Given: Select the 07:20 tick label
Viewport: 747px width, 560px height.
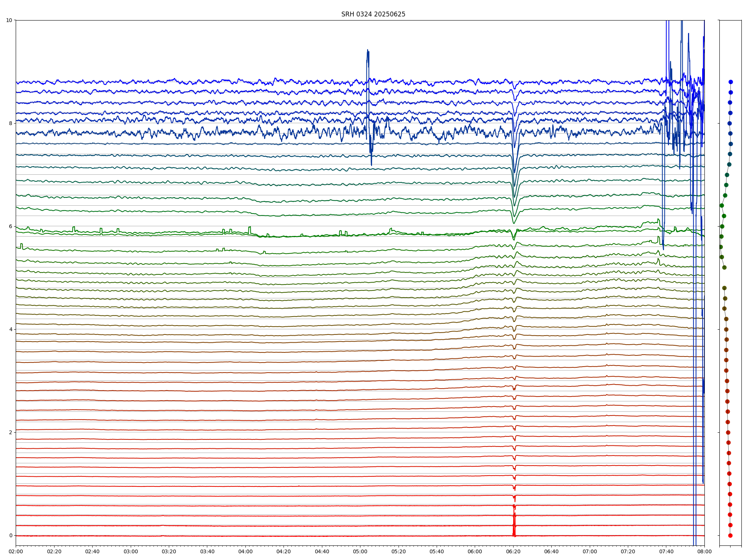Looking at the screenshot, I should 628,551.
